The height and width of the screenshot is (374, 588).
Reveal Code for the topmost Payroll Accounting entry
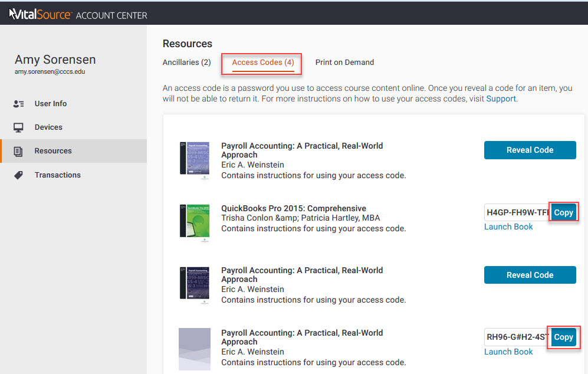point(530,150)
